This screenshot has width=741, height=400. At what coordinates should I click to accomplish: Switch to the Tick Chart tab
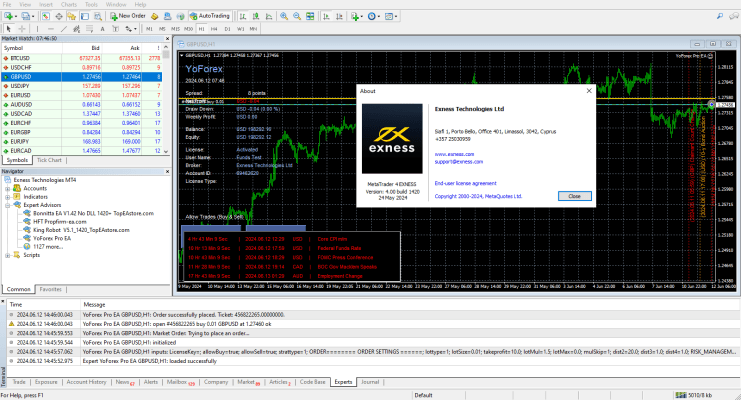pos(49,160)
